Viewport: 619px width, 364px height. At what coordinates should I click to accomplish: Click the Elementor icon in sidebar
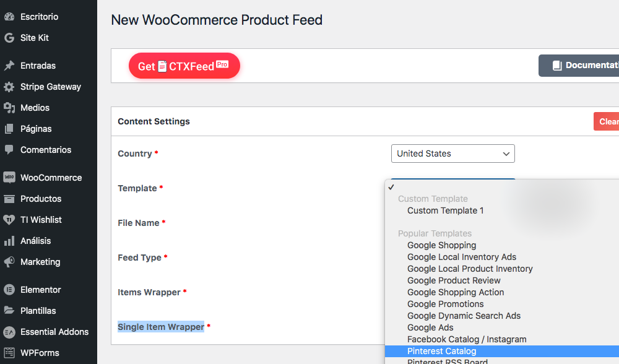coord(9,289)
